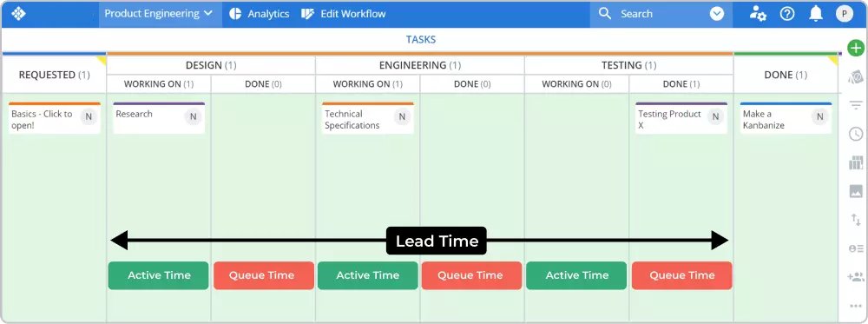Open the help question mark icon

(787, 14)
